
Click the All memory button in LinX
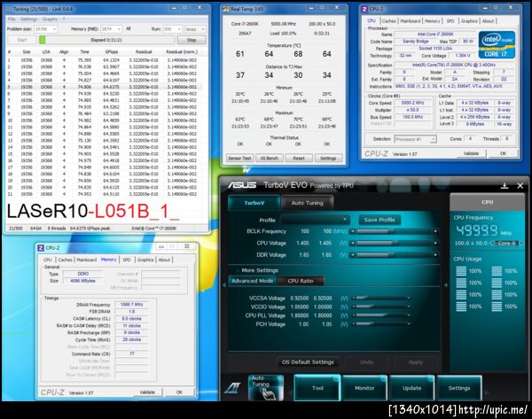pyautogui.click(x=129, y=29)
